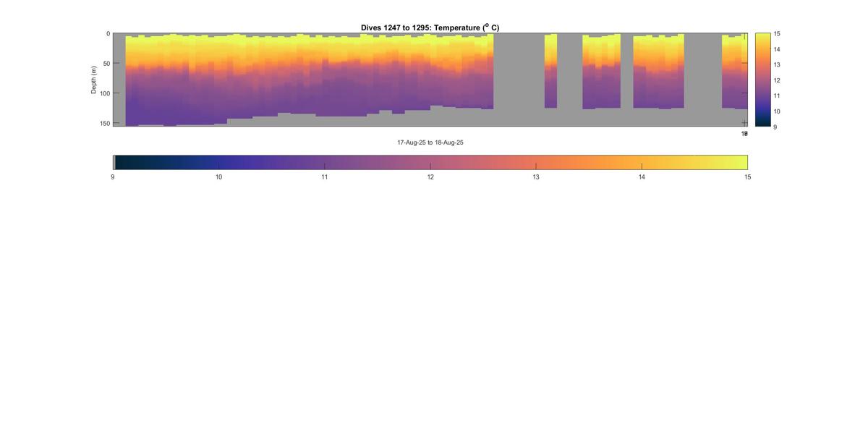Click the vertical colorbar right of the plot
This screenshot has height=442, width=868.
coord(762,80)
